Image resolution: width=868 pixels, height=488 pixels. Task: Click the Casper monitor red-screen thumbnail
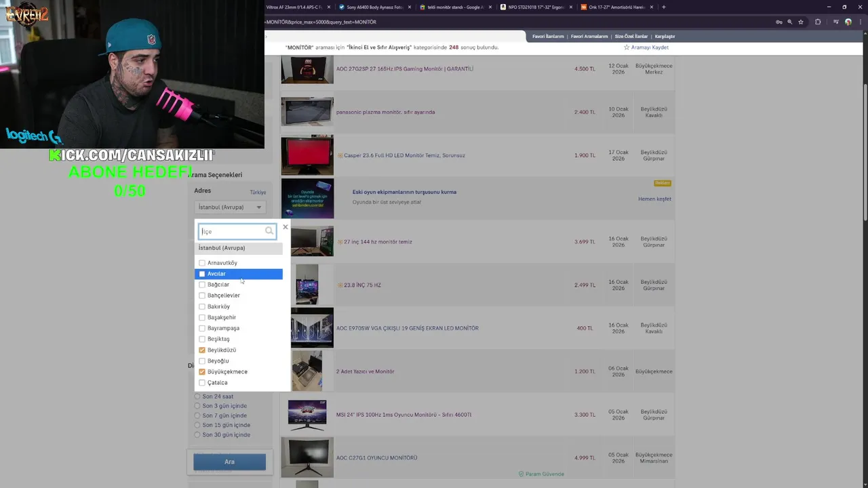[x=307, y=155]
